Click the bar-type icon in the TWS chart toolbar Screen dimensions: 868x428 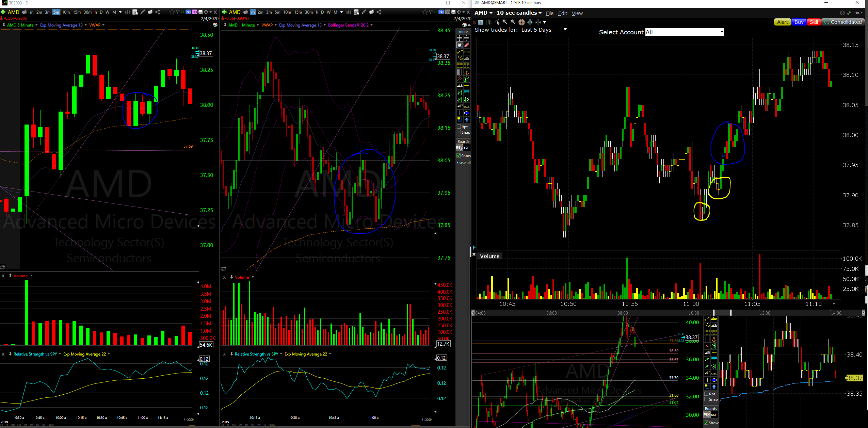point(489,22)
